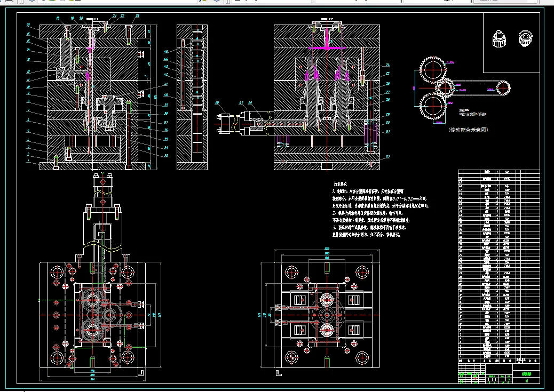This screenshot has height=392, width=554.
Task: Click part balloon number 29
Action: [x=387, y=115]
